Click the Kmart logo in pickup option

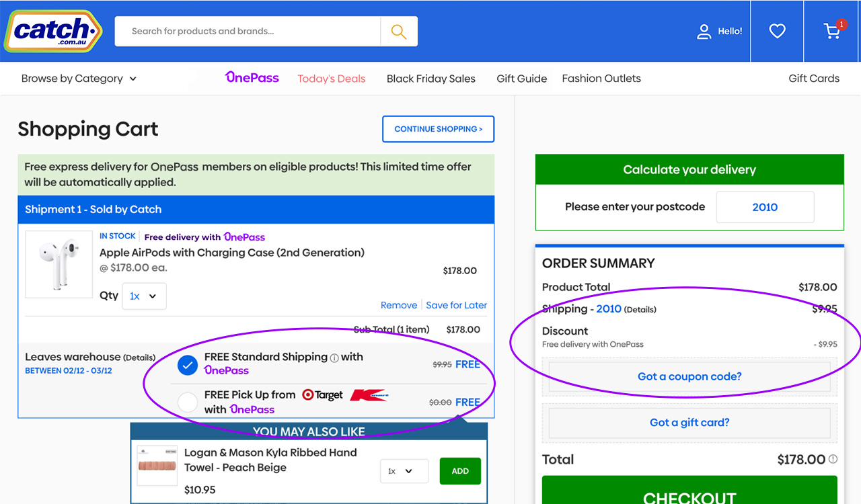(369, 395)
